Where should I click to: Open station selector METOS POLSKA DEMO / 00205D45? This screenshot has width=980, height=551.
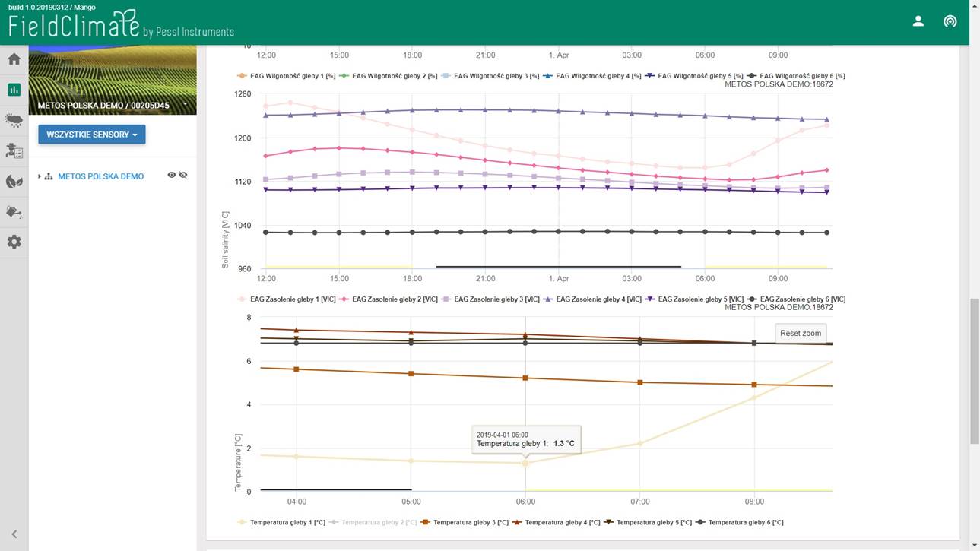pos(113,105)
